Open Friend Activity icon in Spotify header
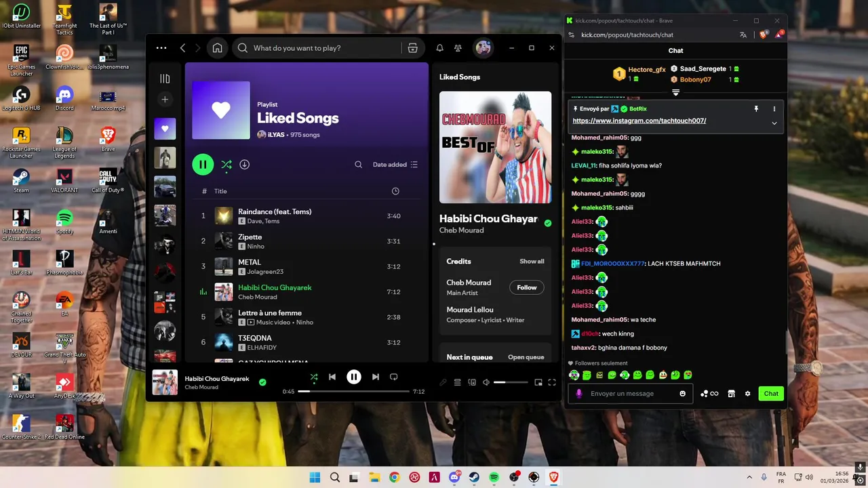868x488 pixels. click(458, 48)
